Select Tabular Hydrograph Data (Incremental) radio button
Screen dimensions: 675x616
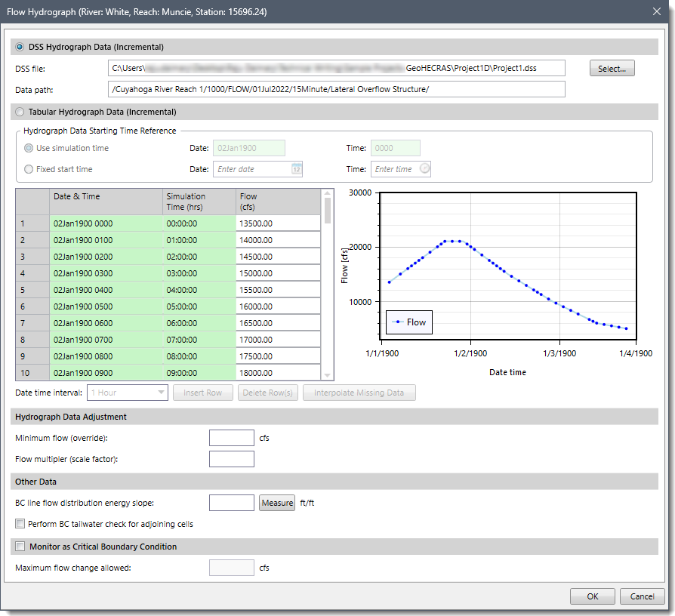(x=20, y=112)
